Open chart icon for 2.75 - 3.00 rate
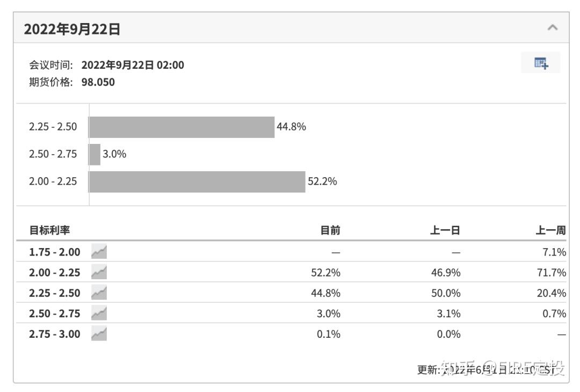The width and height of the screenshot is (580, 392). tap(99, 333)
